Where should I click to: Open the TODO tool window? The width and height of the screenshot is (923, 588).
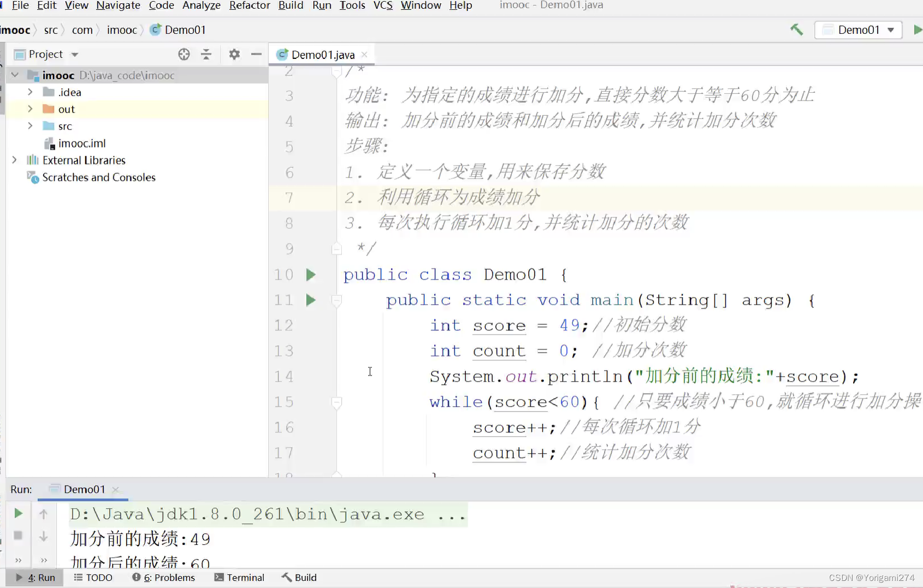pyautogui.click(x=93, y=578)
